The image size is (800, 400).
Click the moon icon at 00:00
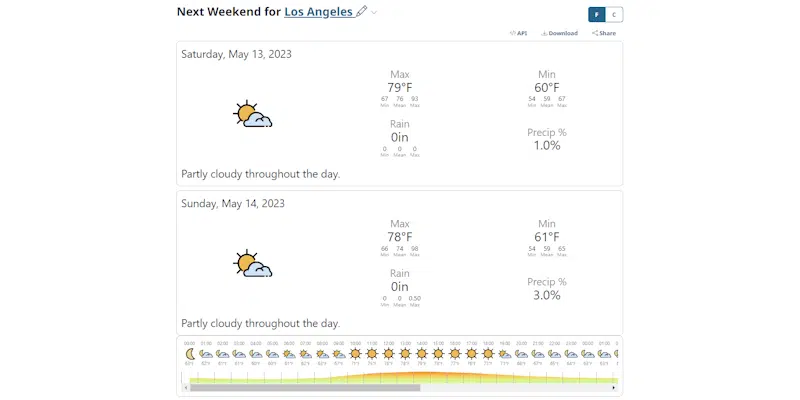[189, 354]
